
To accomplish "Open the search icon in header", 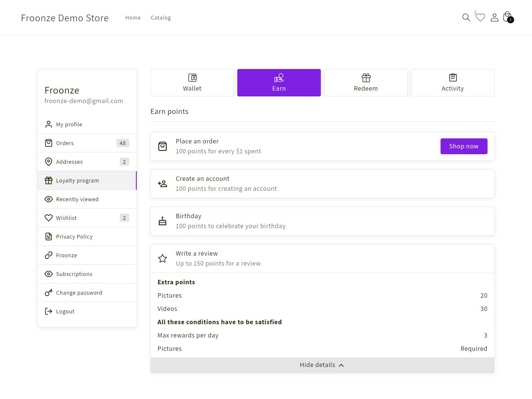I will pos(466,17).
